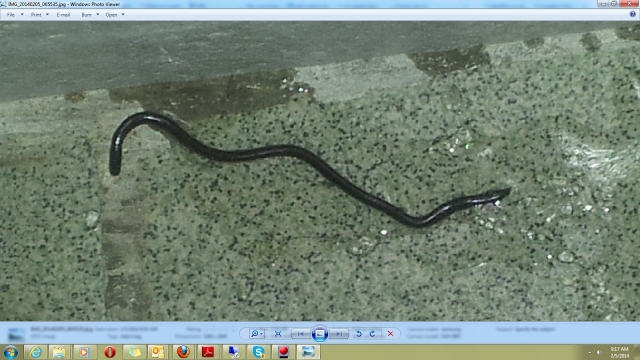Go to the next photo
Viewport: 640px width, 360px height.
(339, 334)
